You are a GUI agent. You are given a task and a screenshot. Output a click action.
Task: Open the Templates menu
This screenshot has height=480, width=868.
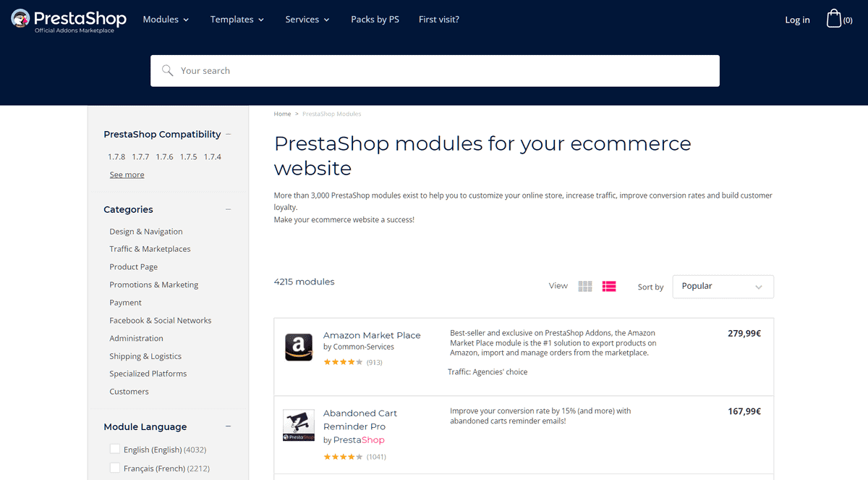pyautogui.click(x=237, y=20)
